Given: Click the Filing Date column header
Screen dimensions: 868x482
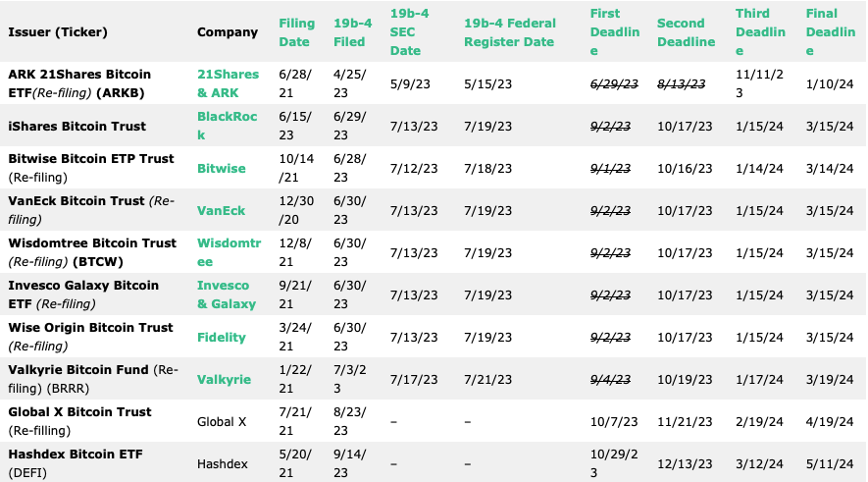Looking at the screenshot, I should click(x=297, y=32).
